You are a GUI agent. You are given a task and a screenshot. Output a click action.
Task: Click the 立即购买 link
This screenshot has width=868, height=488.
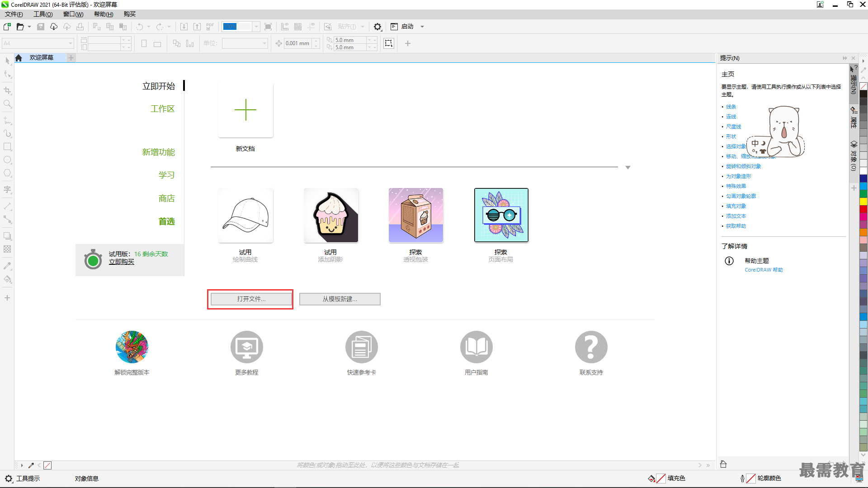tap(122, 262)
